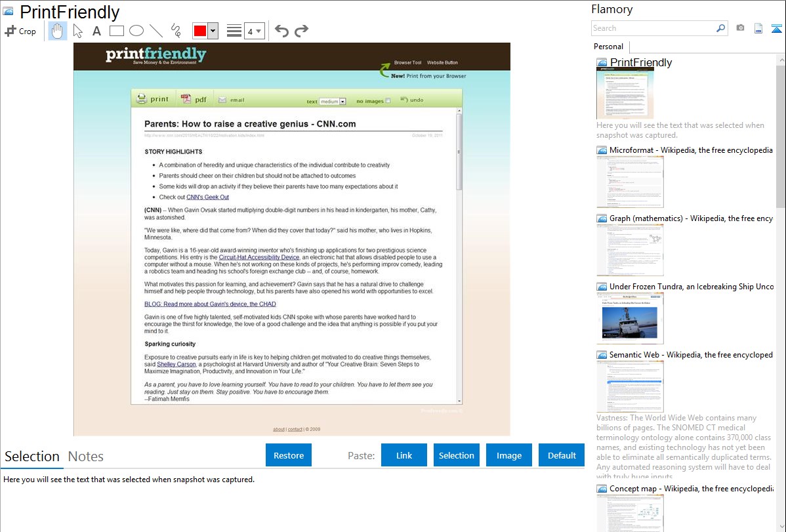Paste as Image button

508,455
